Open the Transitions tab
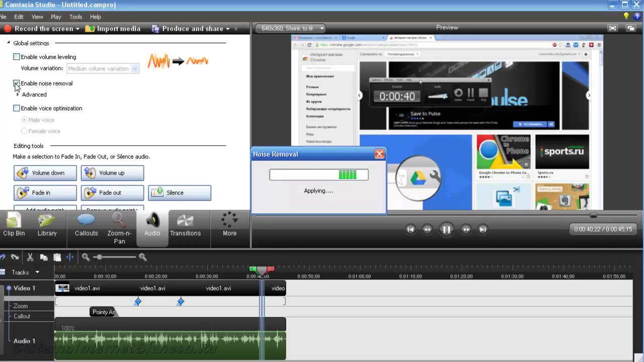The height and width of the screenshot is (362, 644). click(x=185, y=225)
